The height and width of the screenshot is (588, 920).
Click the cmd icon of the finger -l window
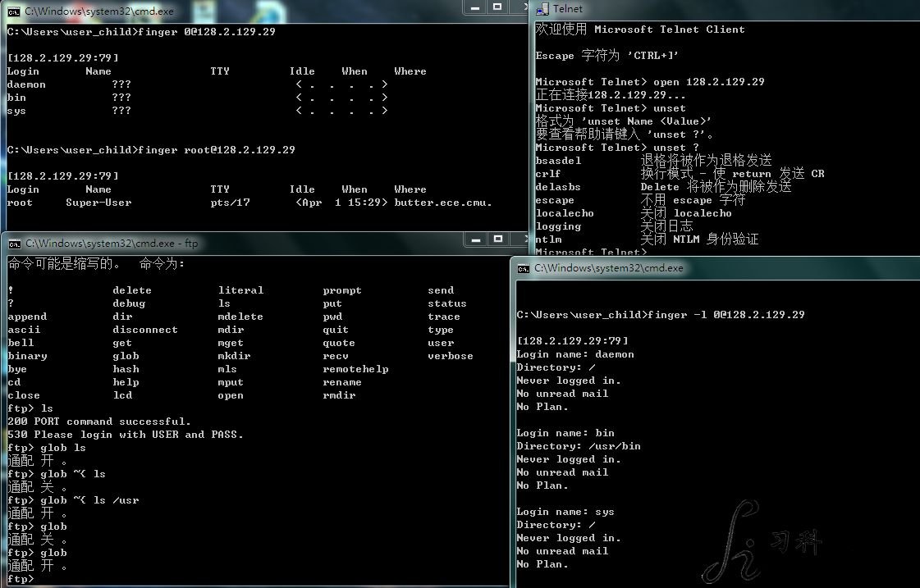524,268
